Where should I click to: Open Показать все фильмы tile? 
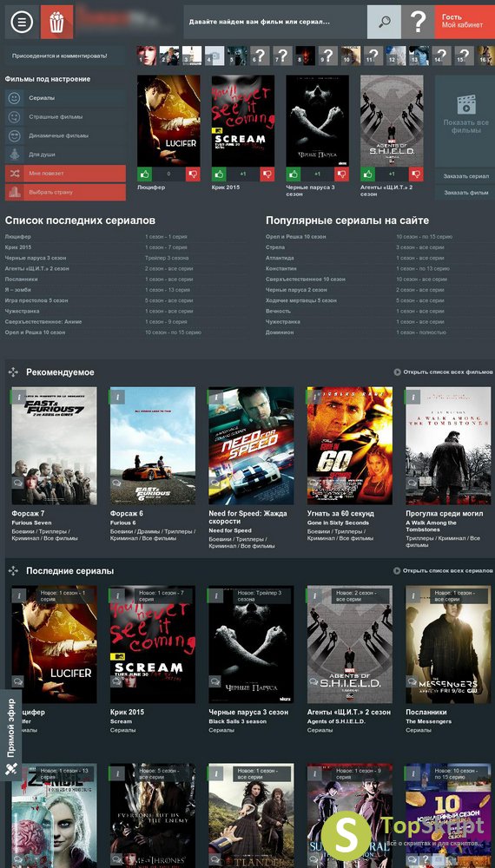tap(465, 121)
